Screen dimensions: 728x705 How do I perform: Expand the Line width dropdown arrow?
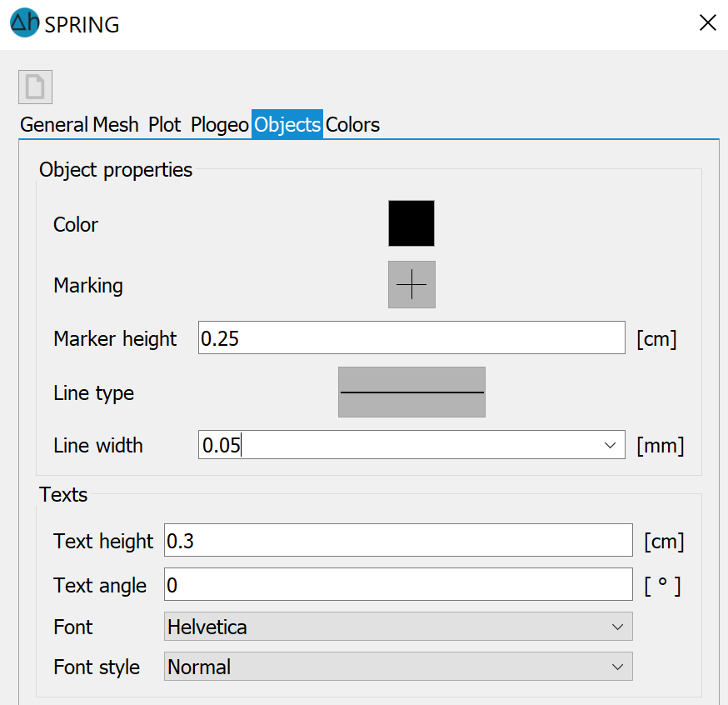(610, 445)
